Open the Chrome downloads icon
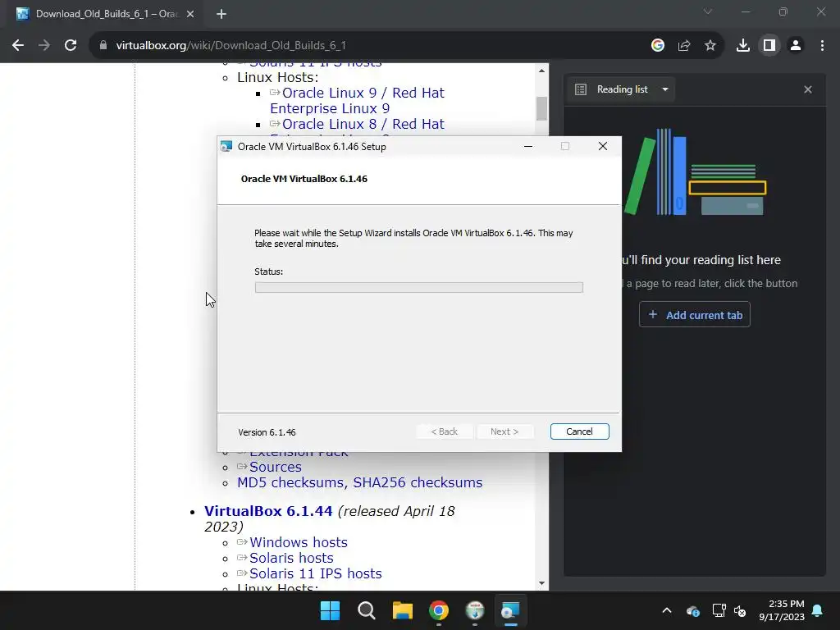This screenshot has width=840, height=630. click(x=743, y=46)
